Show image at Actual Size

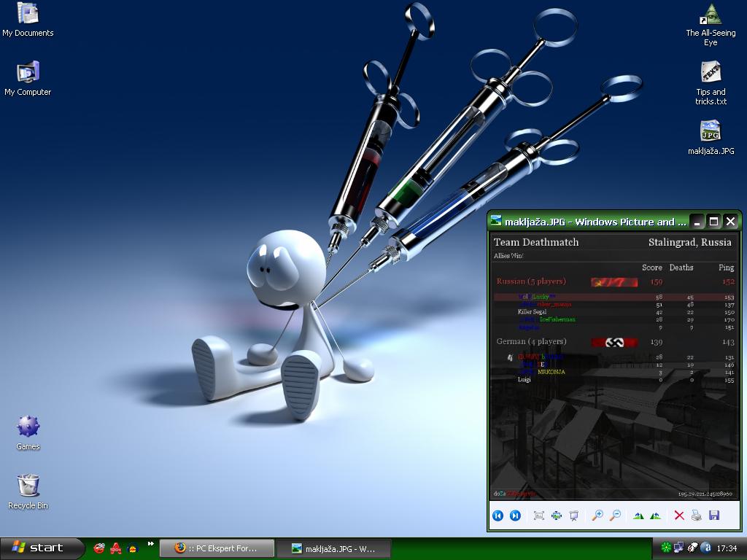[x=557, y=516]
